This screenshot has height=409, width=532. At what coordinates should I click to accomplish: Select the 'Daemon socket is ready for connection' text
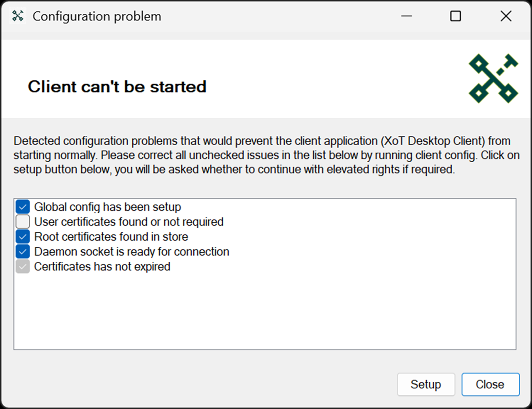(x=132, y=252)
